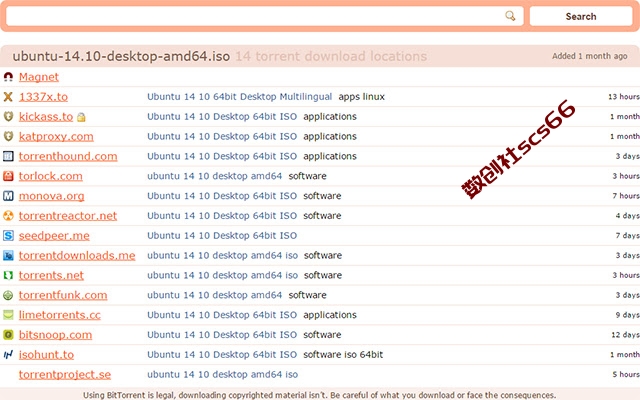The height and width of the screenshot is (400, 640).
Task: Click the seedpeer.me row 'Ubuntu 14 10 Desktop 64bit ISO'
Action: [222, 236]
